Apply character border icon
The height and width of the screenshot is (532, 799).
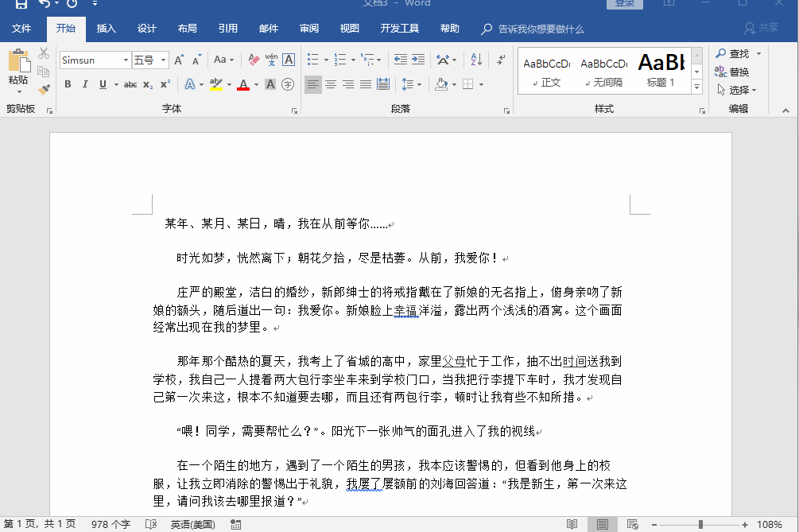click(289, 60)
